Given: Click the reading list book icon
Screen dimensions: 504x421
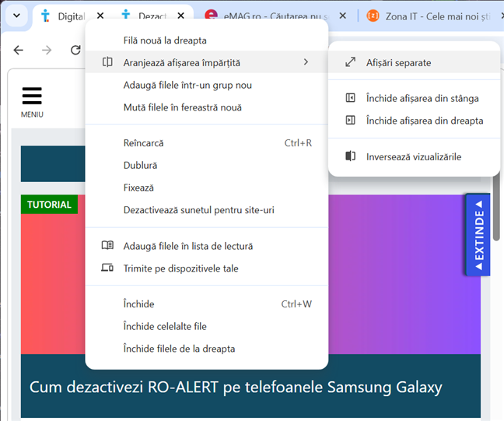Looking at the screenshot, I should click(107, 245).
